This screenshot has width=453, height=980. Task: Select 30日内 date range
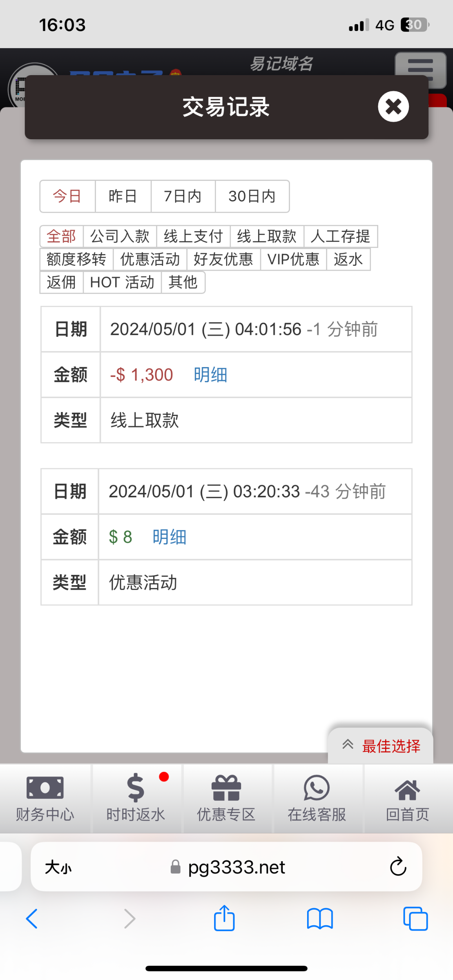252,196
